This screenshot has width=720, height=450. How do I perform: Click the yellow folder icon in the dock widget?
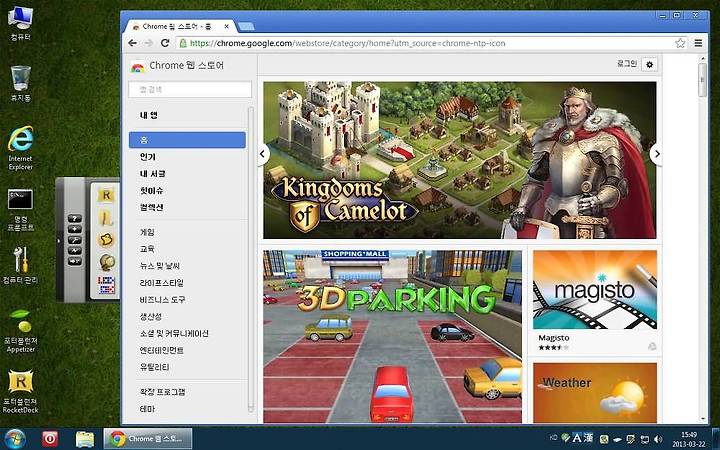tap(106, 217)
